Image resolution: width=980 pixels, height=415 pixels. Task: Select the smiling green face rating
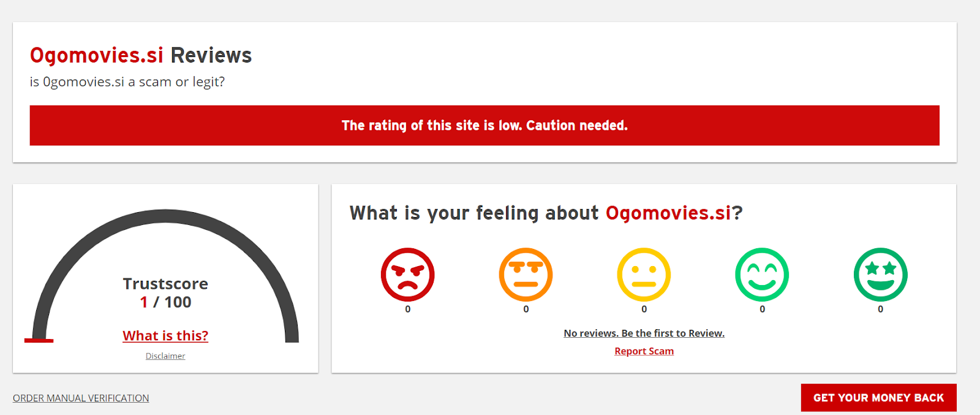pos(762,275)
